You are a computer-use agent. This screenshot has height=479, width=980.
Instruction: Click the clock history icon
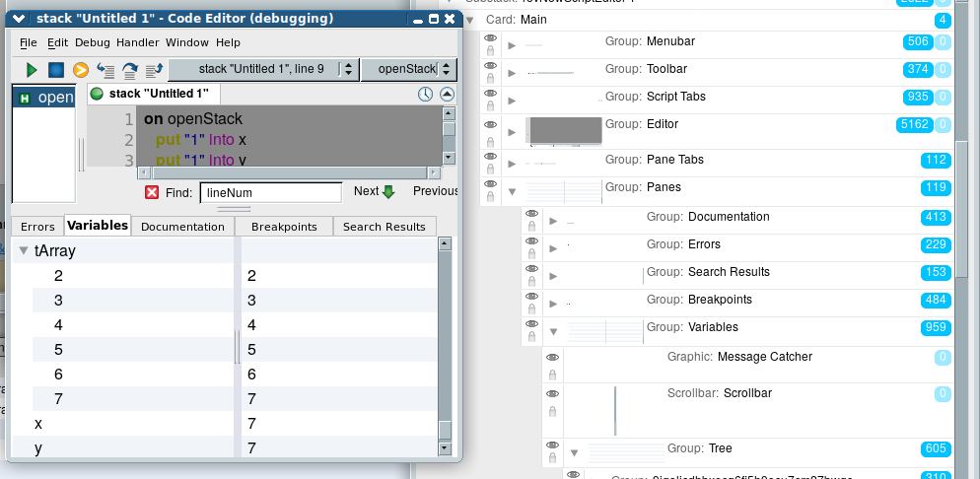425,94
